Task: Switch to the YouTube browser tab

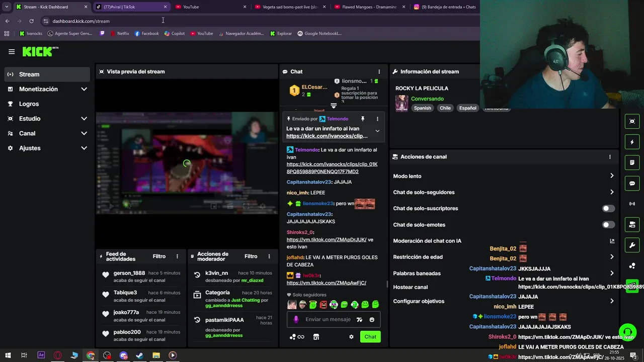Action: point(211,7)
